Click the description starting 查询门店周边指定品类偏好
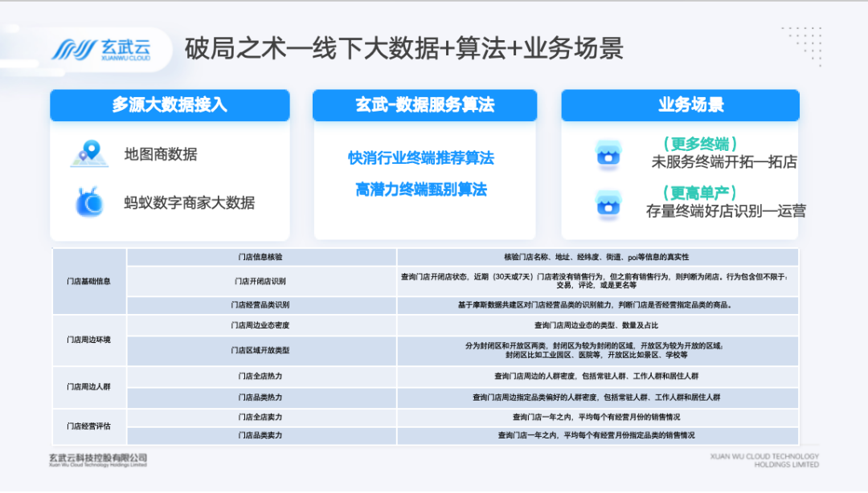Image resolution: width=868 pixels, height=493 pixels. tap(596, 397)
